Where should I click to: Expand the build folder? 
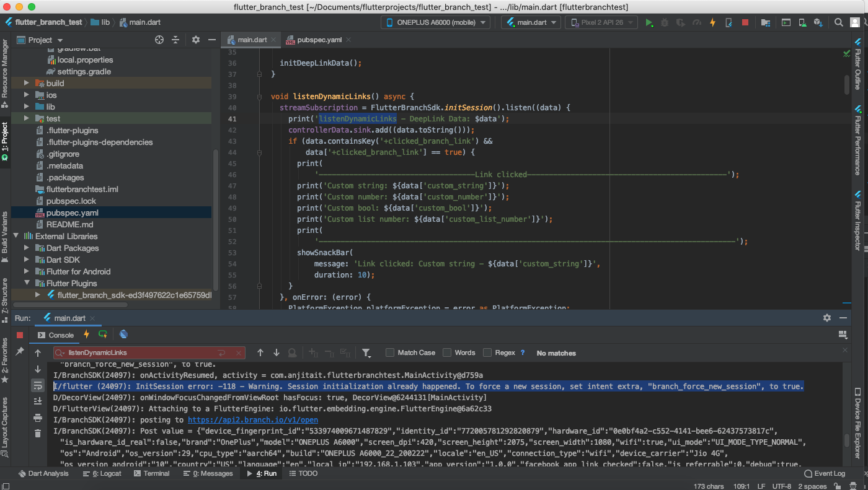(x=27, y=83)
